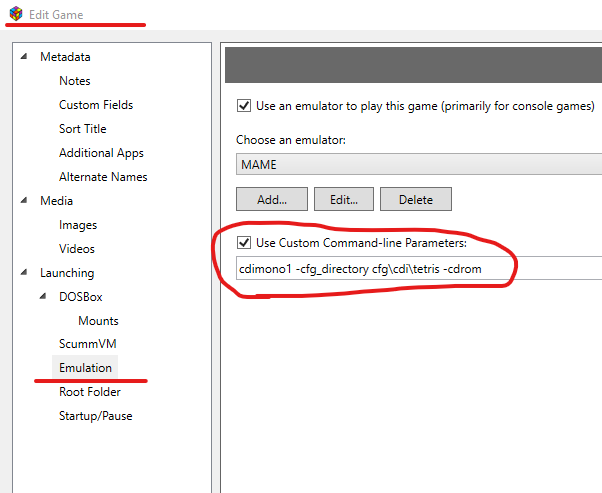This screenshot has height=493, width=602.
Task: Click the Delete emulator button
Action: (x=416, y=199)
